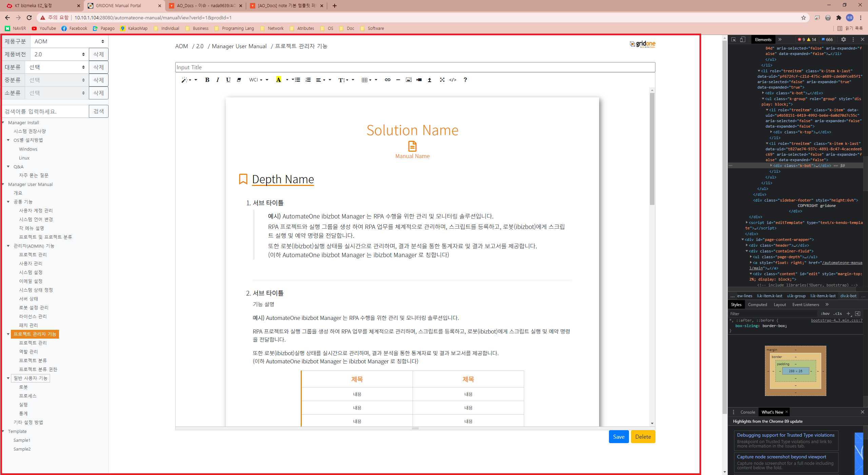The image size is (868, 475).
Task: Click the Input Title text field
Action: pyautogui.click(x=415, y=67)
